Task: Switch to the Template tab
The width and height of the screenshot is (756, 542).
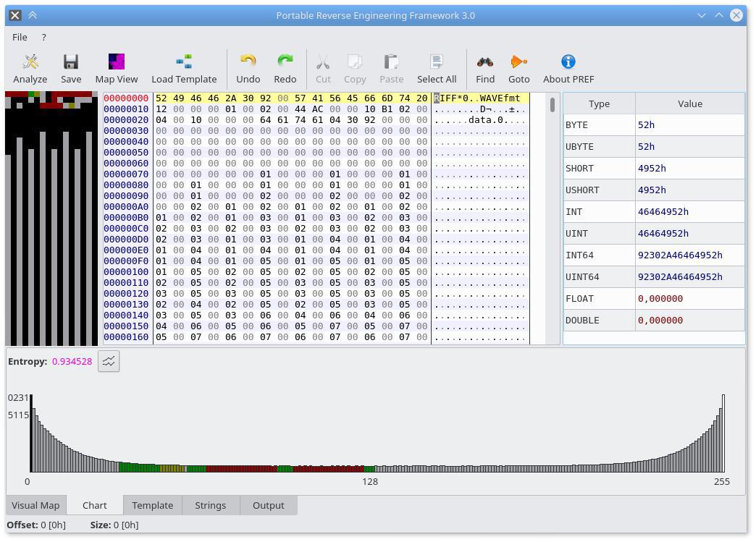Action: click(x=152, y=505)
